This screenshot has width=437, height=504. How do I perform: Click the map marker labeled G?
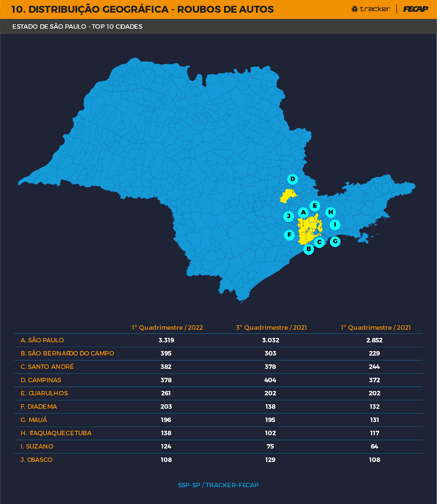point(335,242)
